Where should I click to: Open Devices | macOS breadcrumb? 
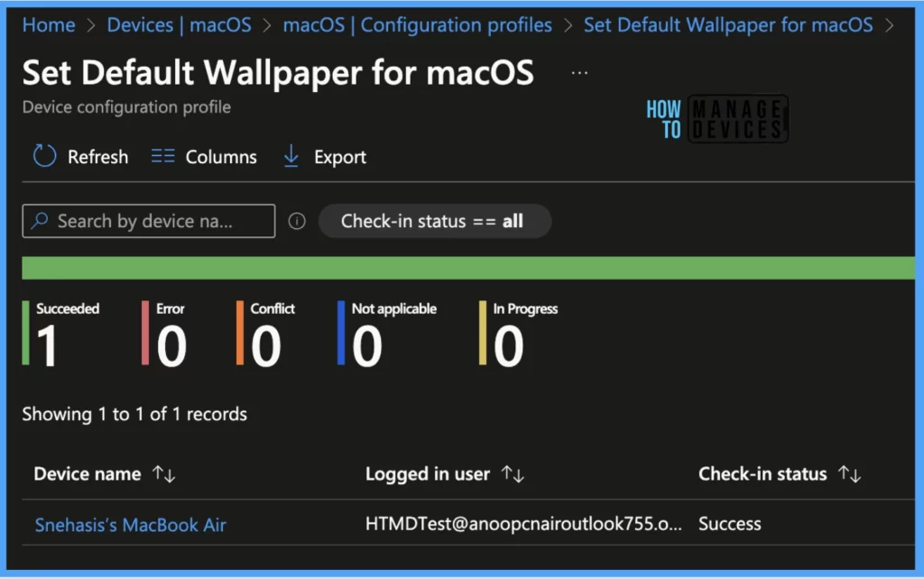tap(180, 24)
